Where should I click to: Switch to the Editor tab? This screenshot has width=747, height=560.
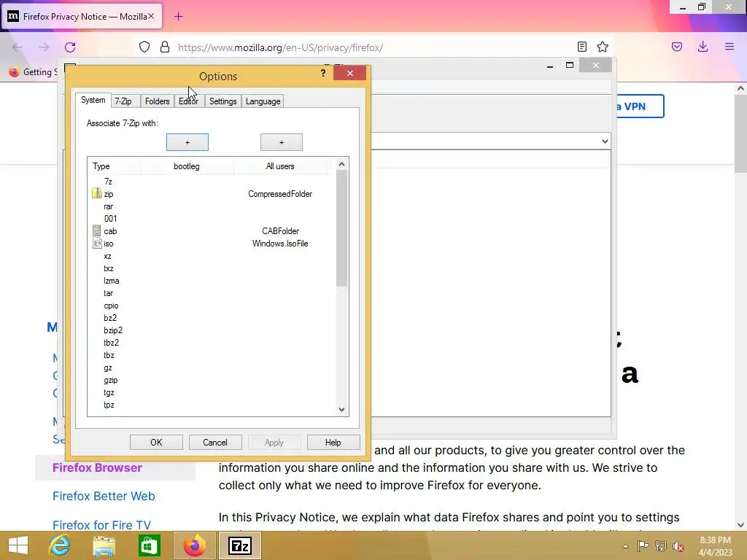coord(189,101)
